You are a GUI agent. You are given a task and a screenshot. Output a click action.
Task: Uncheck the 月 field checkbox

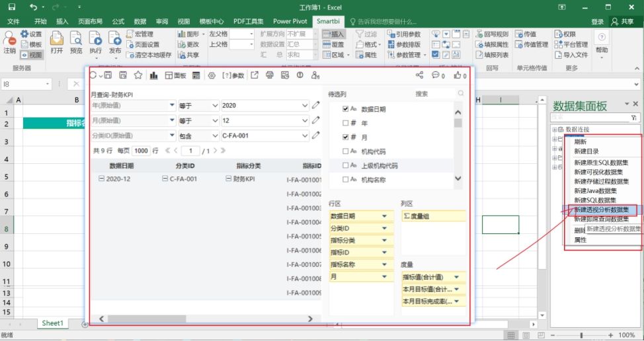coord(345,137)
